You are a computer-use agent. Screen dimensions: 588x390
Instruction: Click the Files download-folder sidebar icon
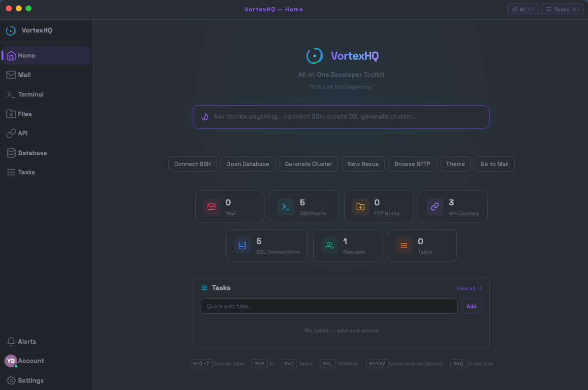pos(11,114)
